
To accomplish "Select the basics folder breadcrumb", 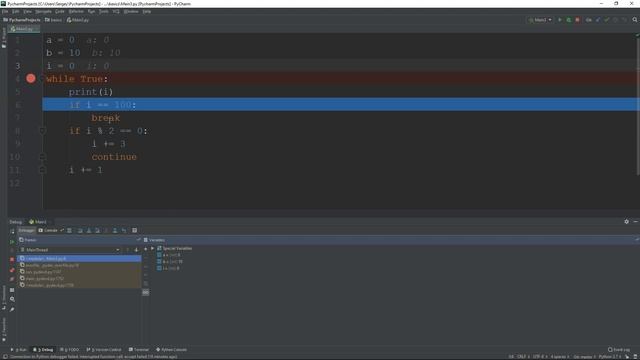I will pyautogui.click(x=53, y=20).
